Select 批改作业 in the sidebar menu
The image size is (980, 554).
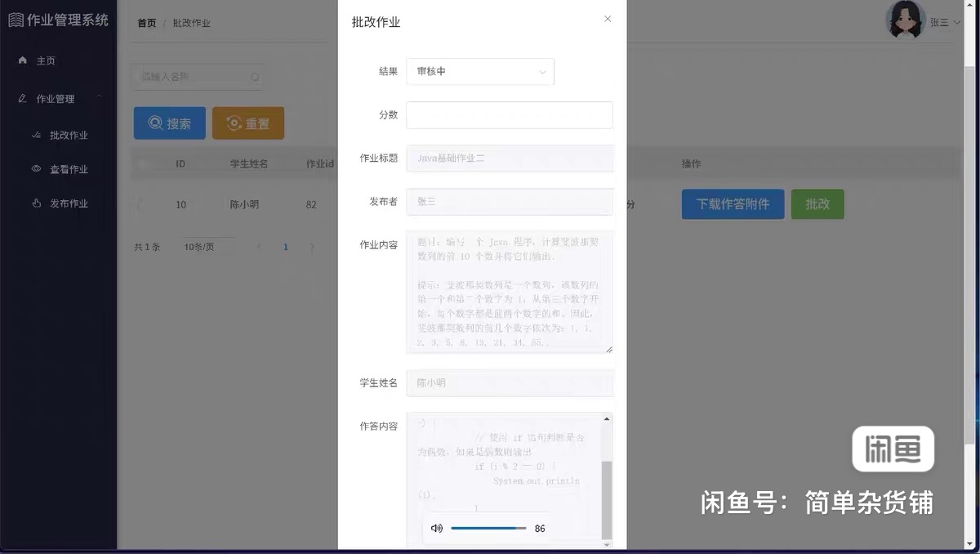pyautogui.click(x=68, y=135)
